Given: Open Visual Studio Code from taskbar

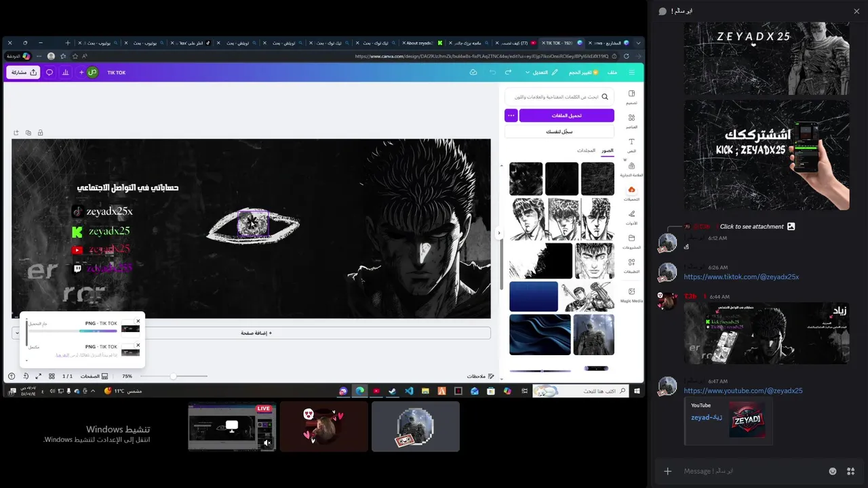Looking at the screenshot, I should pyautogui.click(x=409, y=391).
